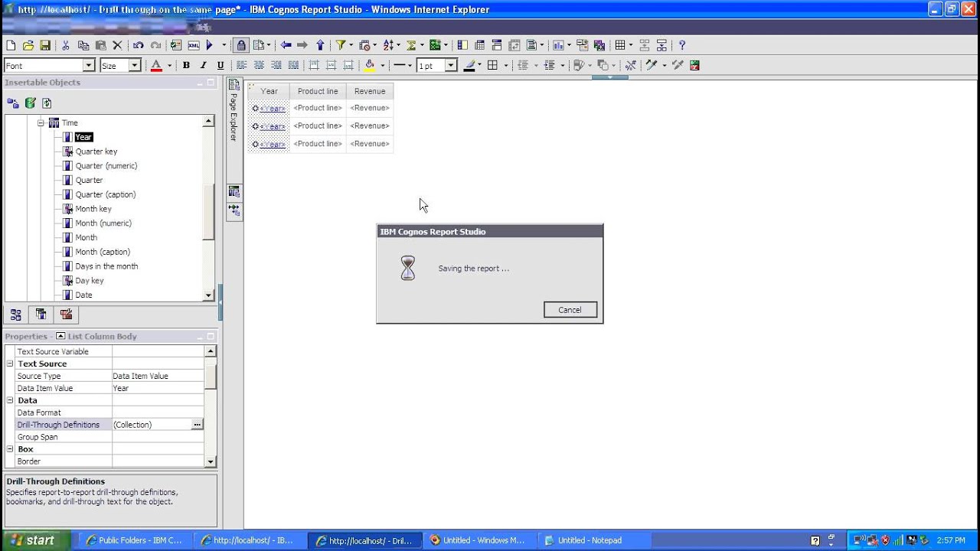
Task: Pick the yellow background color bucket
Action: click(x=370, y=65)
